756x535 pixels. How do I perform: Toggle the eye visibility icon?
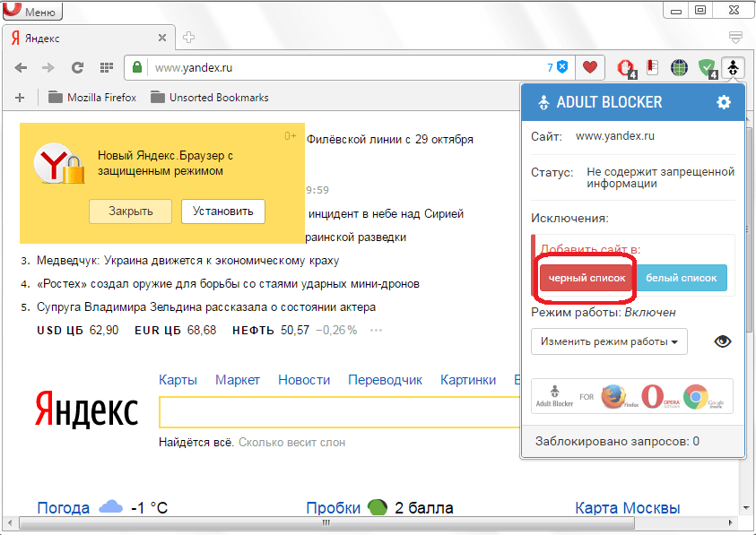[x=722, y=341]
